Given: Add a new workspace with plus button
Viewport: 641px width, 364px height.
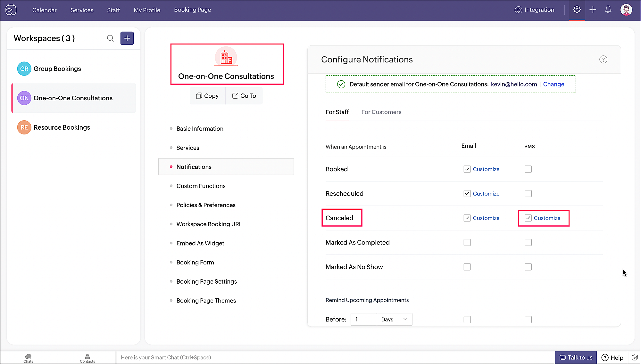Looking at the screenshot, I should pos(127,38).
